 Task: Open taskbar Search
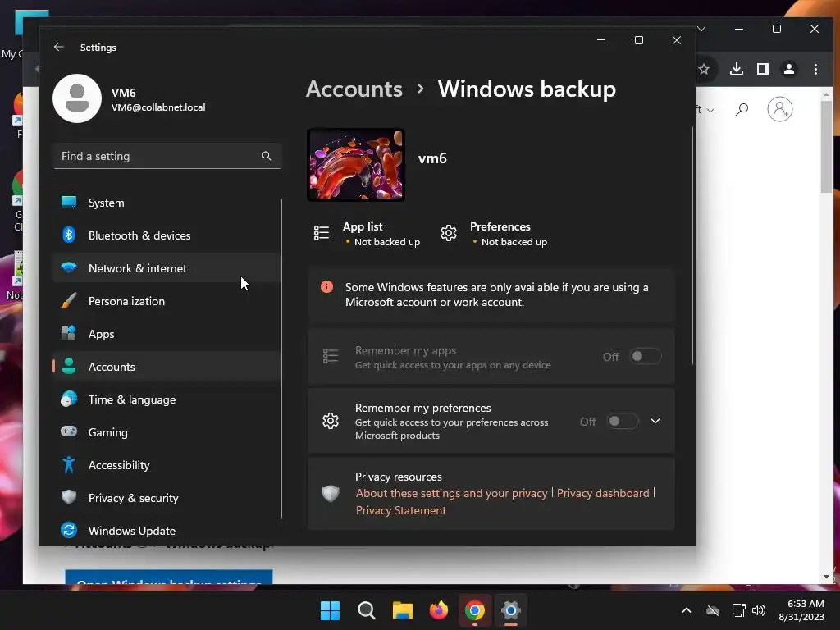(x=367, y=610)
